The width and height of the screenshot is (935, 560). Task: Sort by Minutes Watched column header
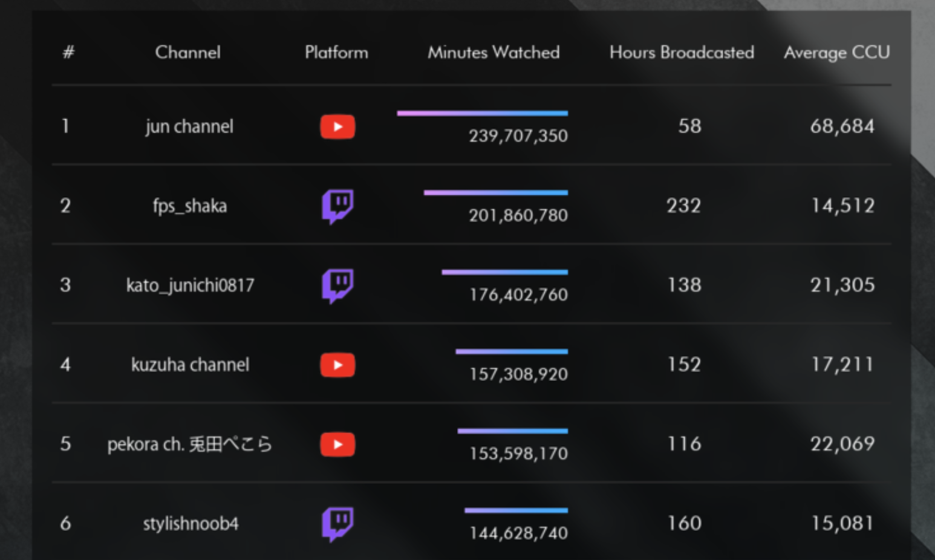(494, 53)
